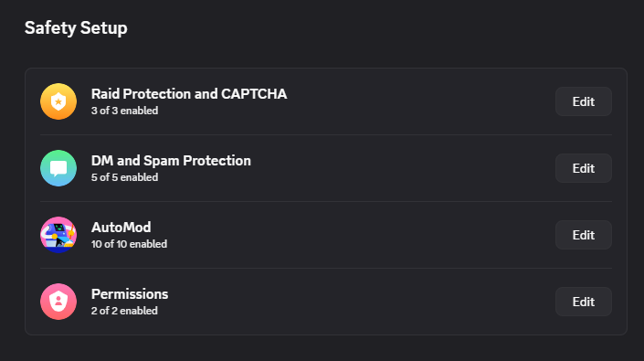Click the '2 of 2 enabled' status
This screenshot has height=361, width=644.
124,311
